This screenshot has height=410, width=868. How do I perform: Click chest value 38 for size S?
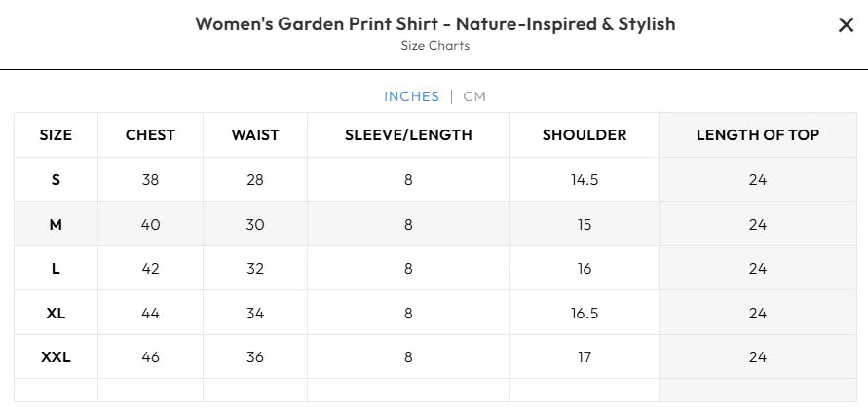pyautogui.click(x=150, y=180)
